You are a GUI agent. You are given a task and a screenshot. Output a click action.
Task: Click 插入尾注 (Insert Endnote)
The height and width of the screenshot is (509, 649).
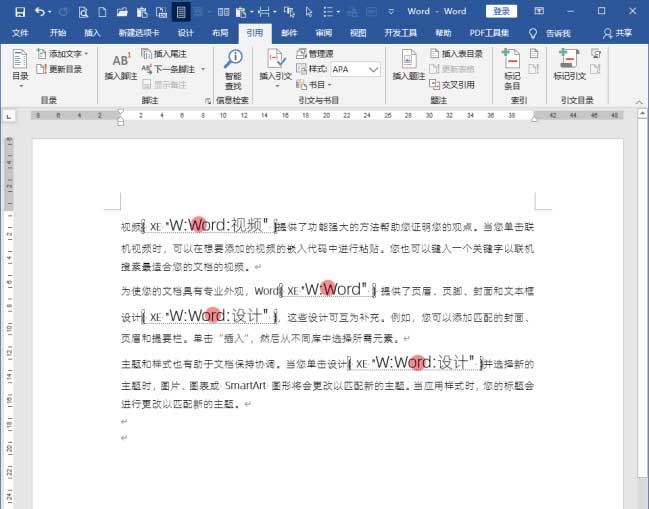click(x=164, y=54)
